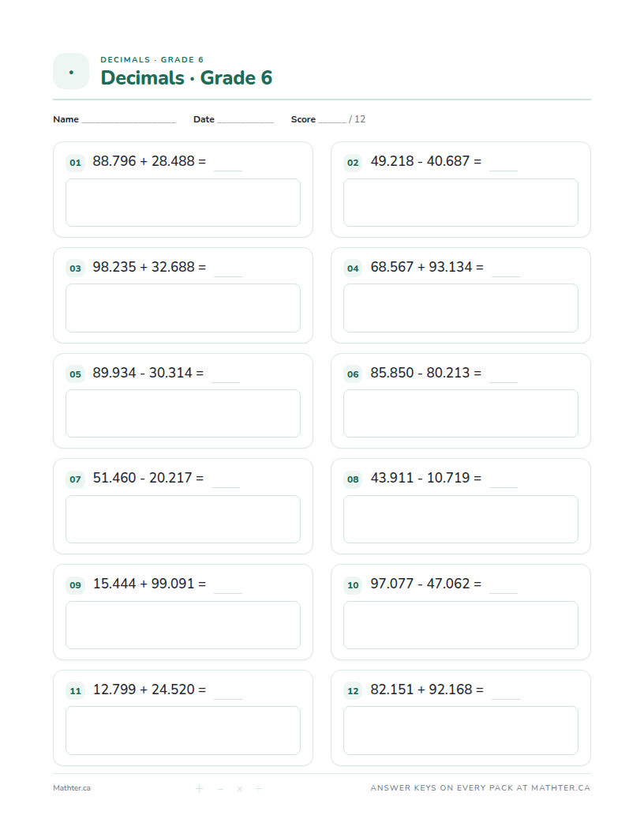Click the decimal dot icon beside the title
The width and height of the screenshot is (644, 834).
pyautogui.click(x=71, y=71)
